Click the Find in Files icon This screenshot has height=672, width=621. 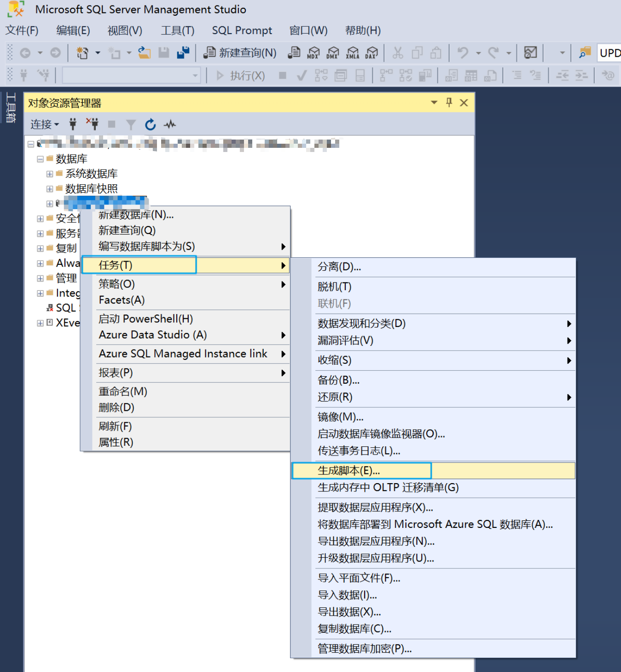585,53
